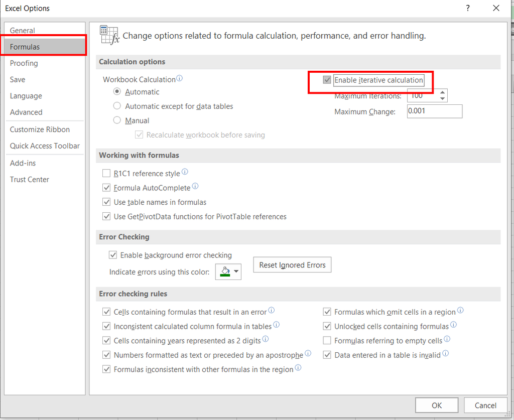Toggle Enable iterative calculation checkbox
This screenshot has width=514, height=420.
click(x=327, y=80)
